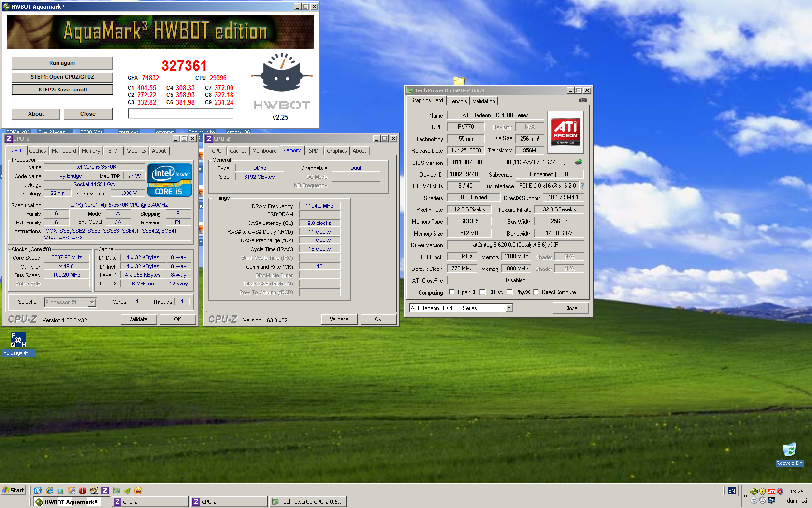Screen dimensions: 812x508
Task: Click Validate in left CPU-Z window
Action: click(138, 319)
